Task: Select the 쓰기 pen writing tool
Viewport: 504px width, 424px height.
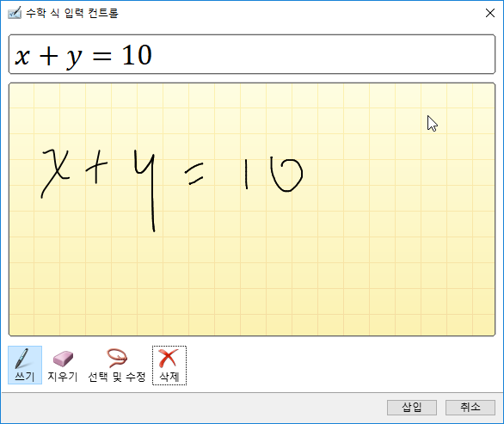Action: tap(25, 365)
